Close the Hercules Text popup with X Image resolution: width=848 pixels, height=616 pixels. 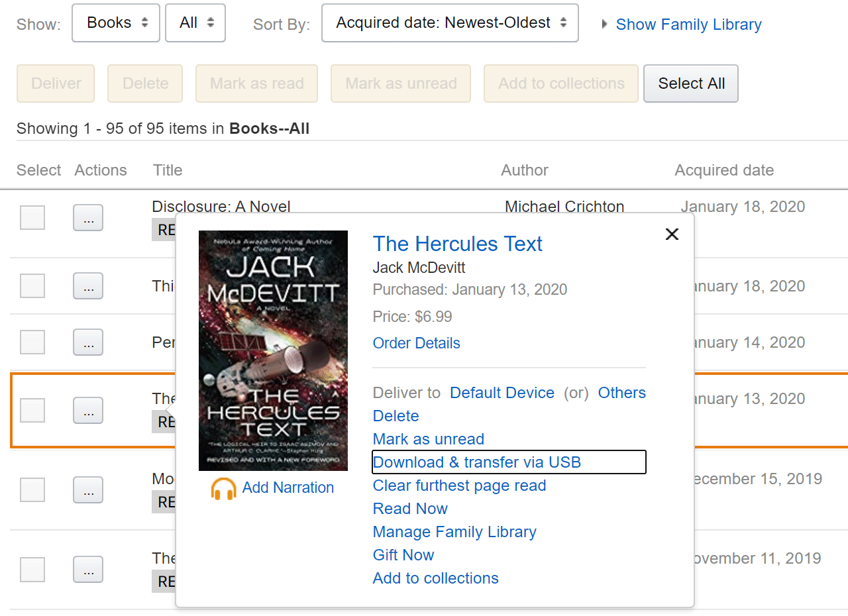672,234
